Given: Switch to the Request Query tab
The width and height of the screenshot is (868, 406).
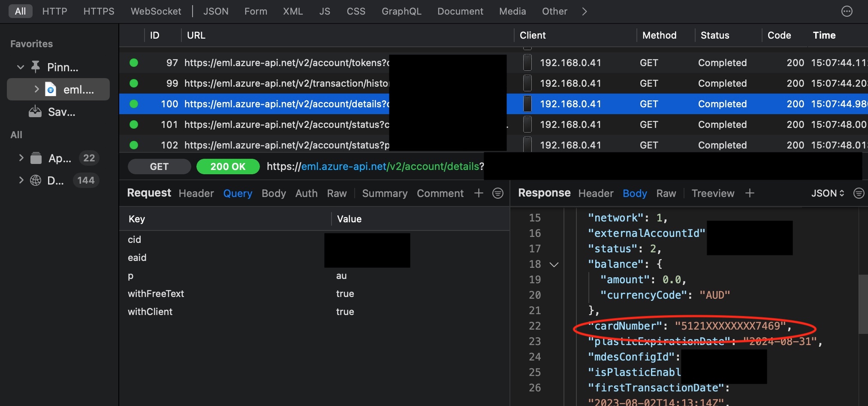Looking at the screenshot, I should tap(238, 194).
